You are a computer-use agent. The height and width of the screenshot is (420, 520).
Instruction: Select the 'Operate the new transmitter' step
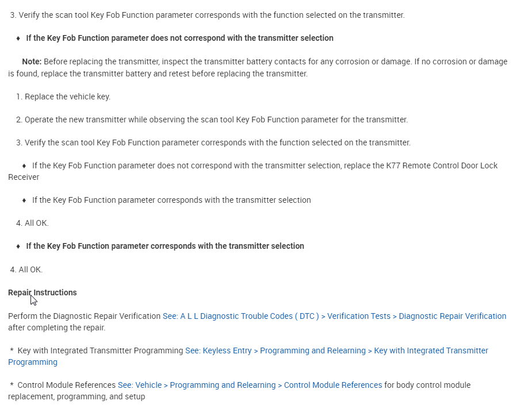pos(216,120)
